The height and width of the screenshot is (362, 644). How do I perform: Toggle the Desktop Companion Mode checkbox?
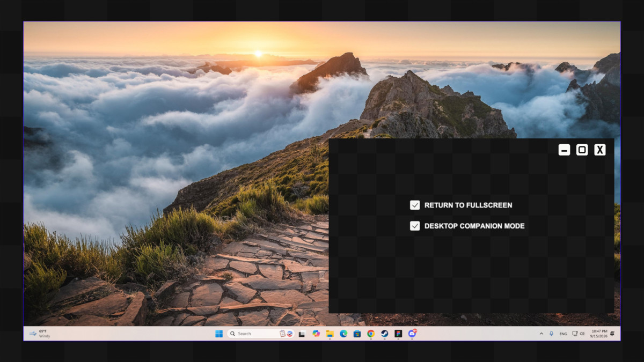tap(415, 226)
